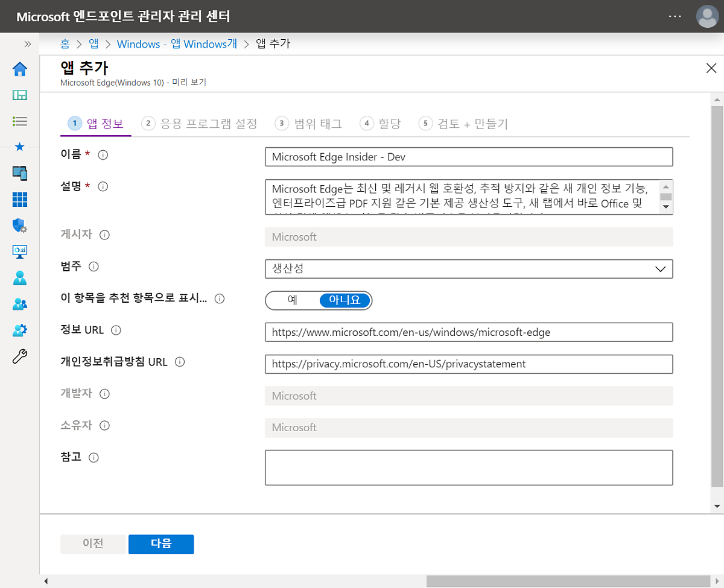
Task: Switch to the 할당 tab
Action: (380, 124)
